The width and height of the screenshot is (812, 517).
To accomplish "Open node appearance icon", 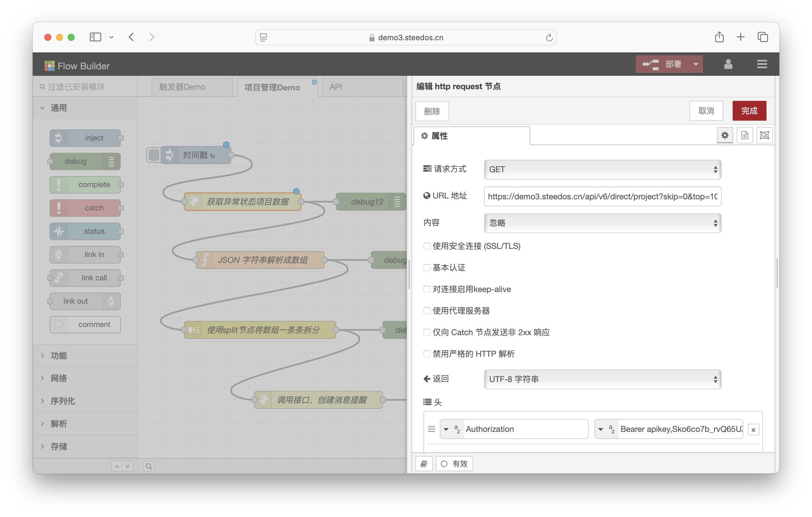I will click(x=764, y=136).
